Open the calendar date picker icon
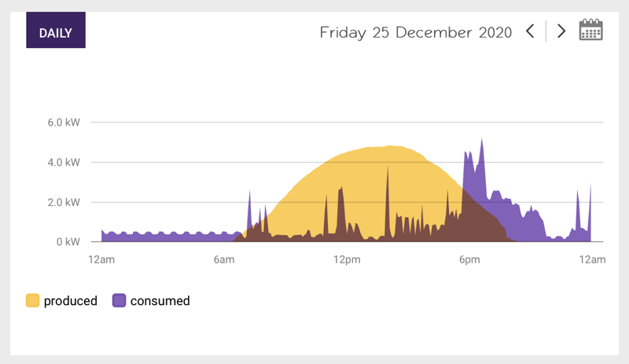This screenshot has width=629, height=364. (590, 31)
